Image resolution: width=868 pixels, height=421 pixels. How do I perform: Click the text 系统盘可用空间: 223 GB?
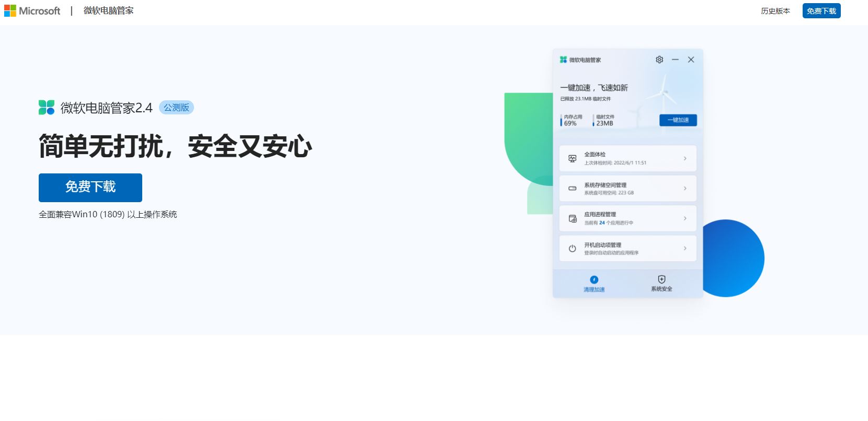tap(609, 193)
